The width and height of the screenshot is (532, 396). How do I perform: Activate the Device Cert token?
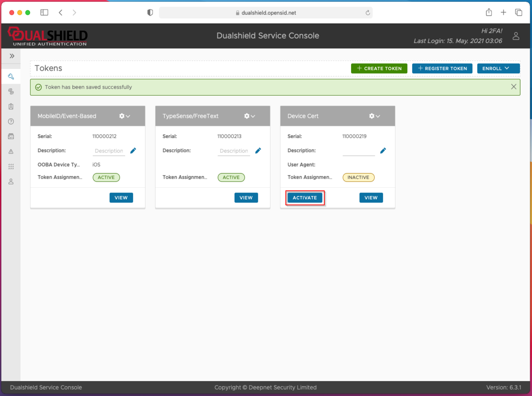305,198
